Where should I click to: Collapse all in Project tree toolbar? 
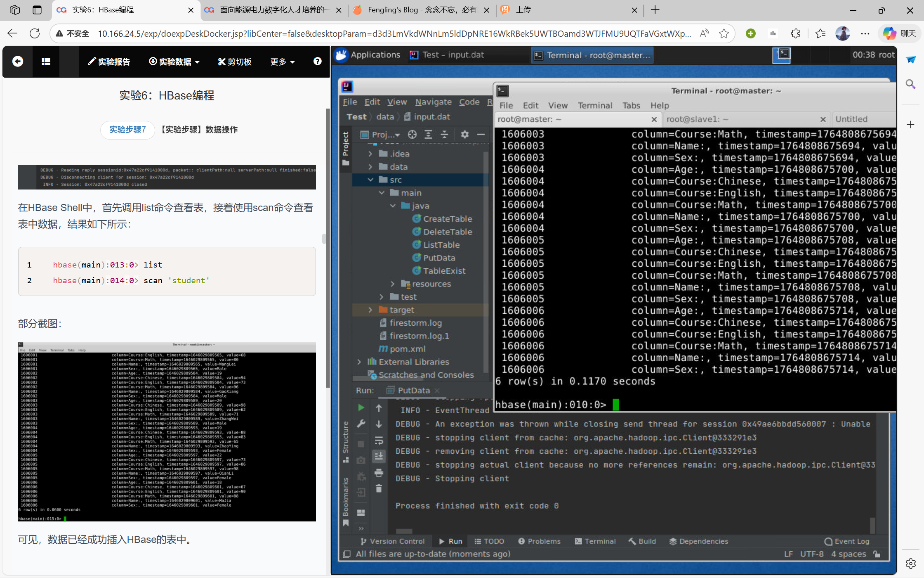coord(444,135)
